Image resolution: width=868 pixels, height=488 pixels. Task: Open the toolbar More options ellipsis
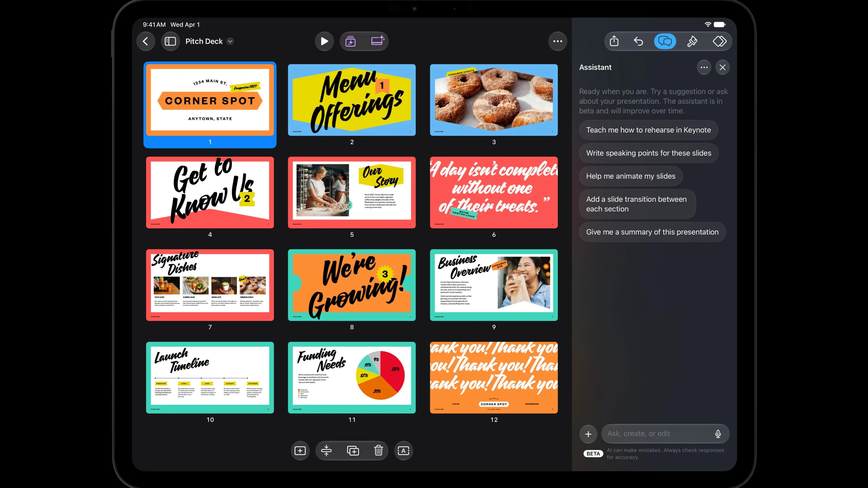click(x=557, y=41)
